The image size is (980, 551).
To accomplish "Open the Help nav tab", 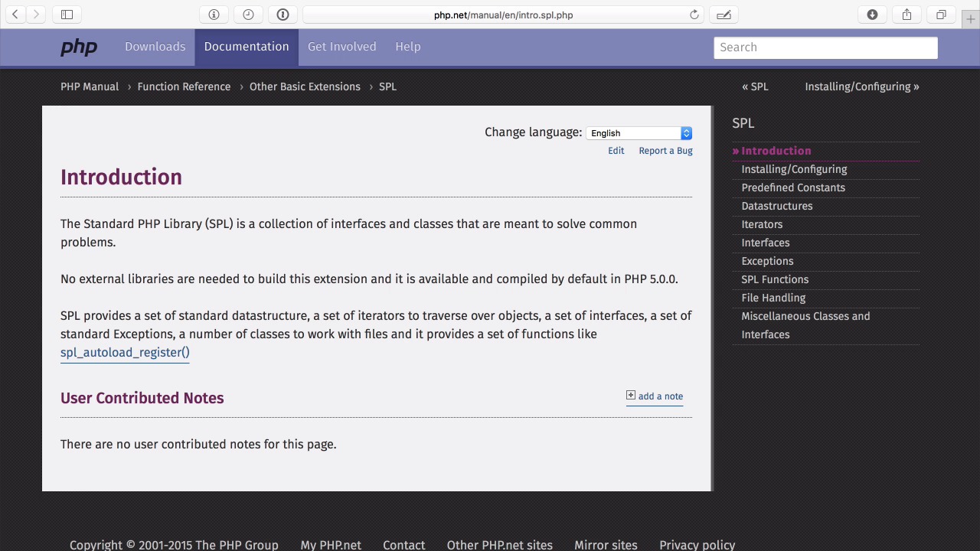I will (x=408, y=47).
